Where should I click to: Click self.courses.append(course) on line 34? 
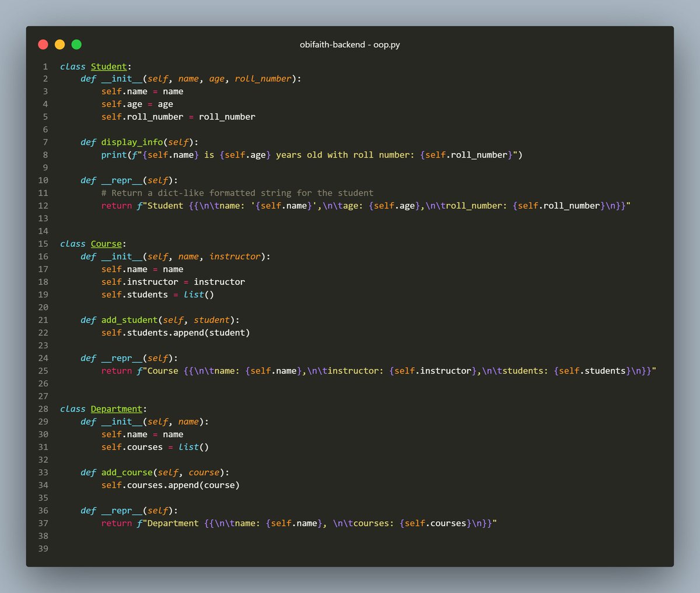tap(170, 486)
